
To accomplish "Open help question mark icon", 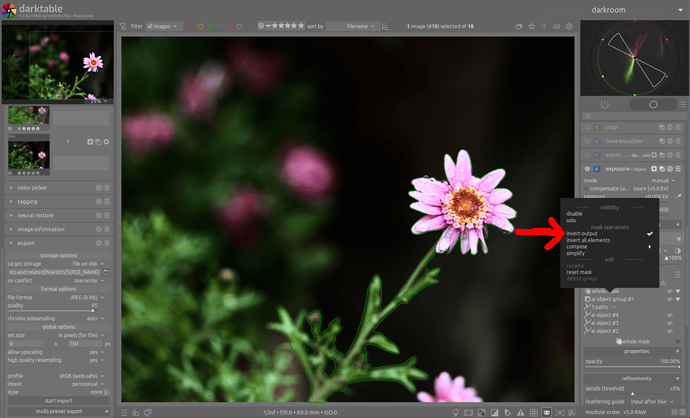I will 544,26.
